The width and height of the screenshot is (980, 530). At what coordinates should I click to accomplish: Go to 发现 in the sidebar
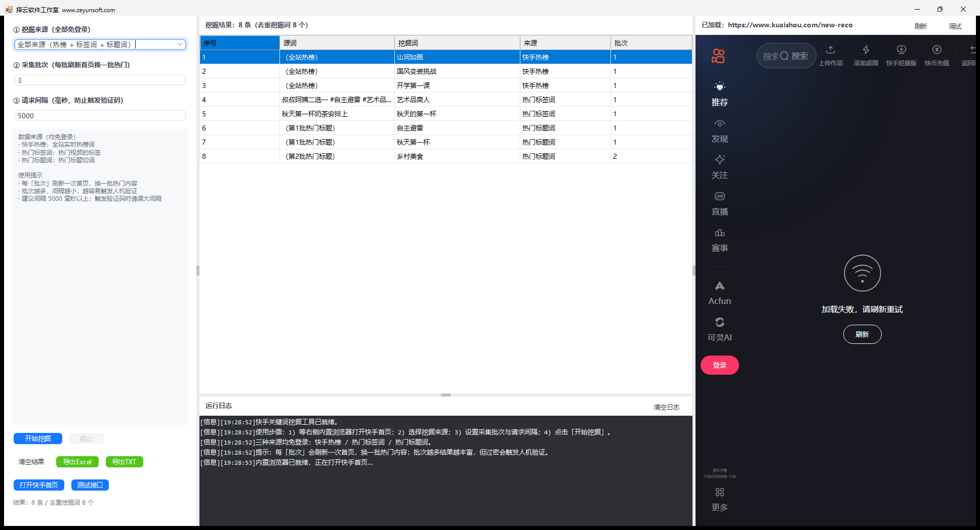coord(720,131)
